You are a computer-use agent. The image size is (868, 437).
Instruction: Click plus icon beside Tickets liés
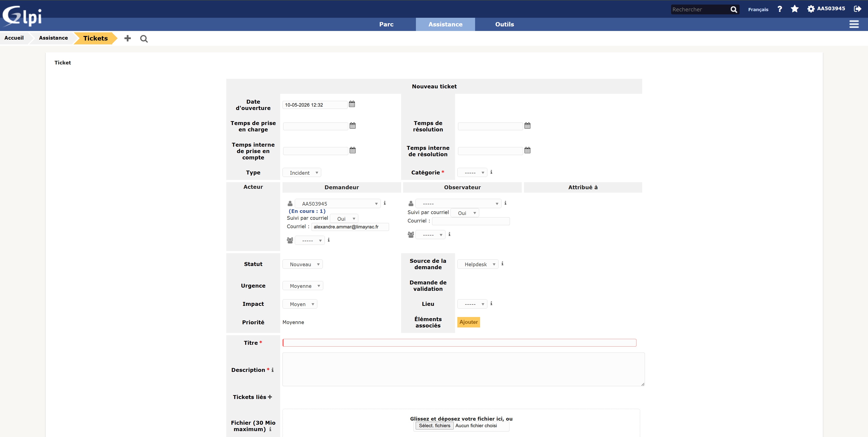(270, 397)
